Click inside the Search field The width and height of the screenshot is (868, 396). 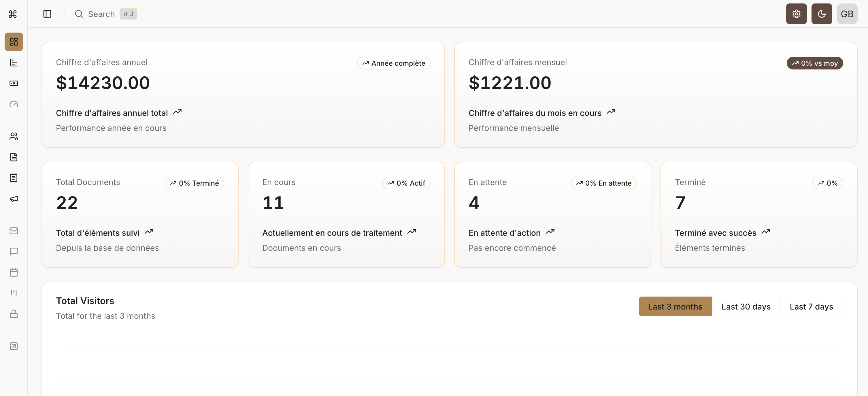[101, 14]
